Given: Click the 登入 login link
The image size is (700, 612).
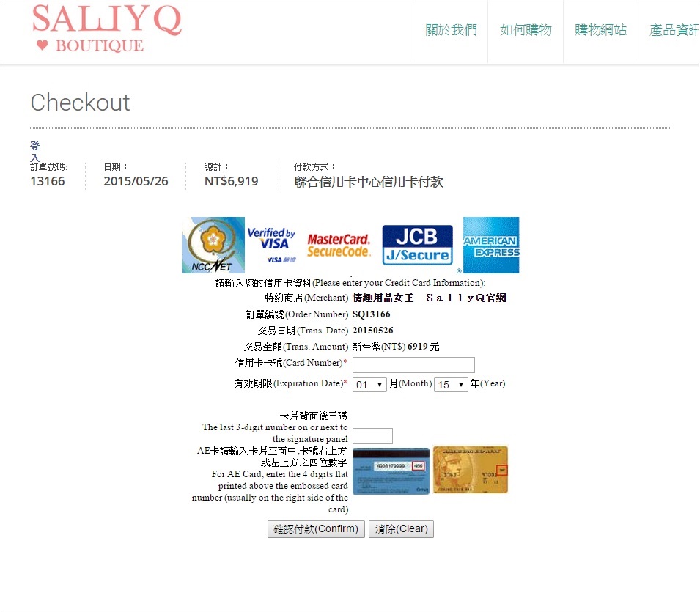Looking at the screenshot, I should (x=35, y=152).
